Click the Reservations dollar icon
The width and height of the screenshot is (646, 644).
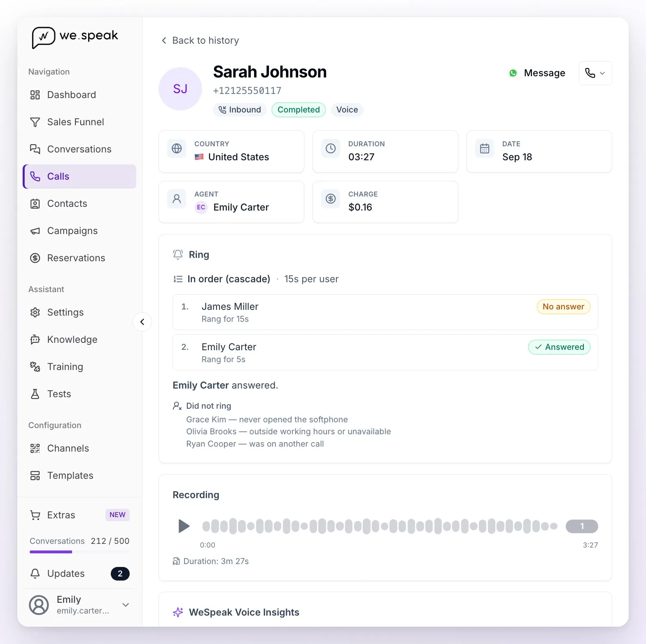click(x=35, y=258)
